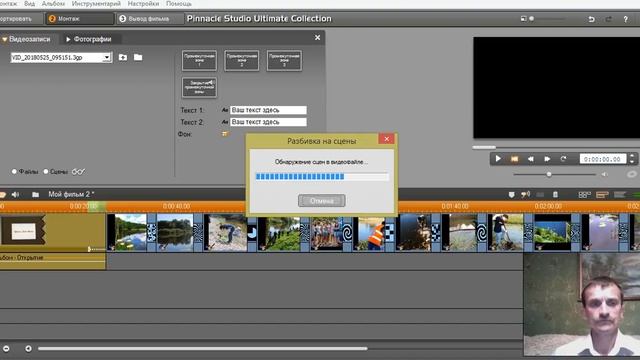Decrease timecode with the down stepper
Screen dimensions: 640x360
pyautogui.click(x=632, y=162)
